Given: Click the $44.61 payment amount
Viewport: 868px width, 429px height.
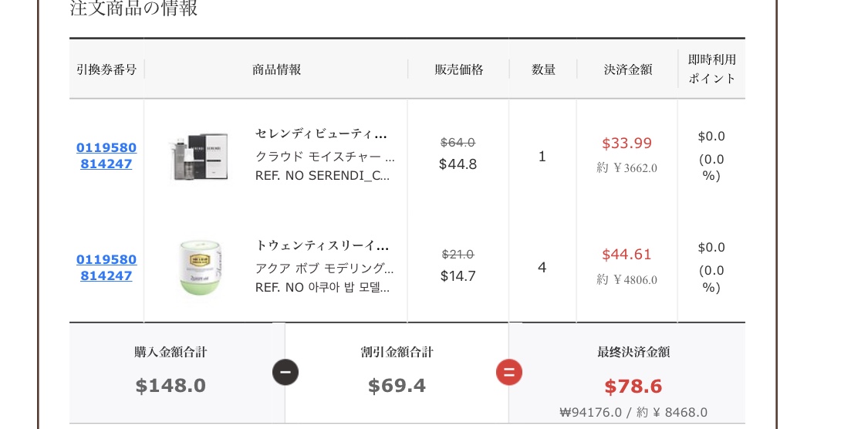Looking at the screenshot, I should [x=627, y=255].
